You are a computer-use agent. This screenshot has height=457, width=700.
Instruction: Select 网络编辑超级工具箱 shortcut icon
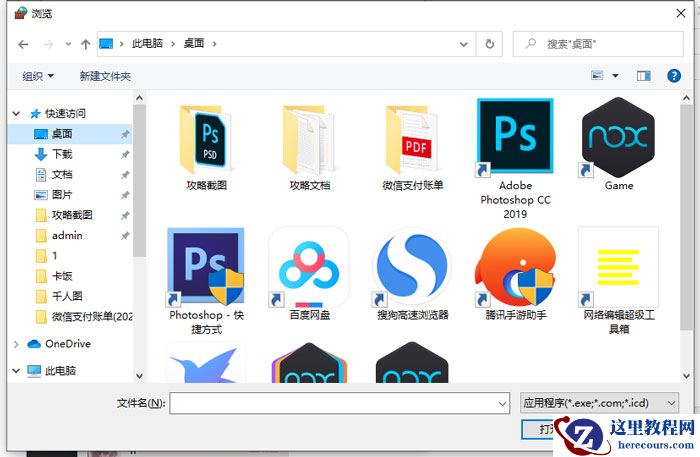(618, 267)
